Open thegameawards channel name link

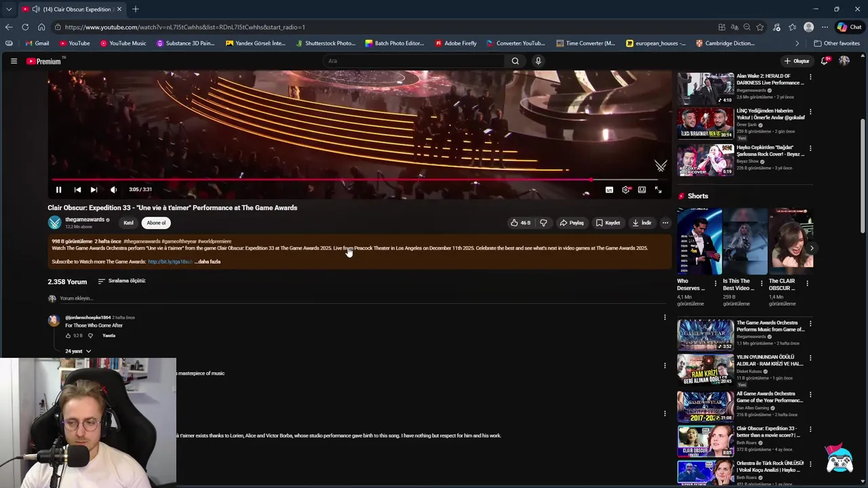(85, 220)
